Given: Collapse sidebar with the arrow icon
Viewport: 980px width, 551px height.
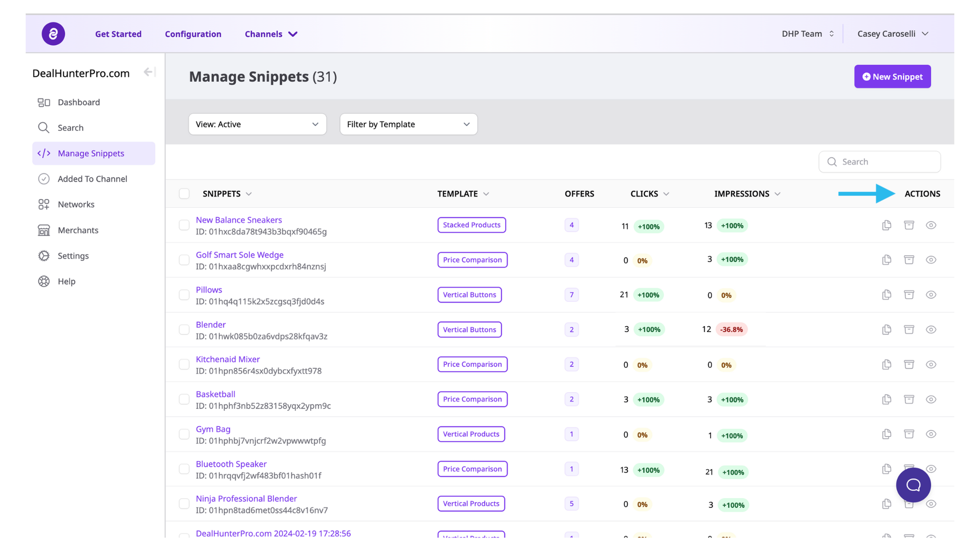Looking at the screenshot, I should pos(149,72).
